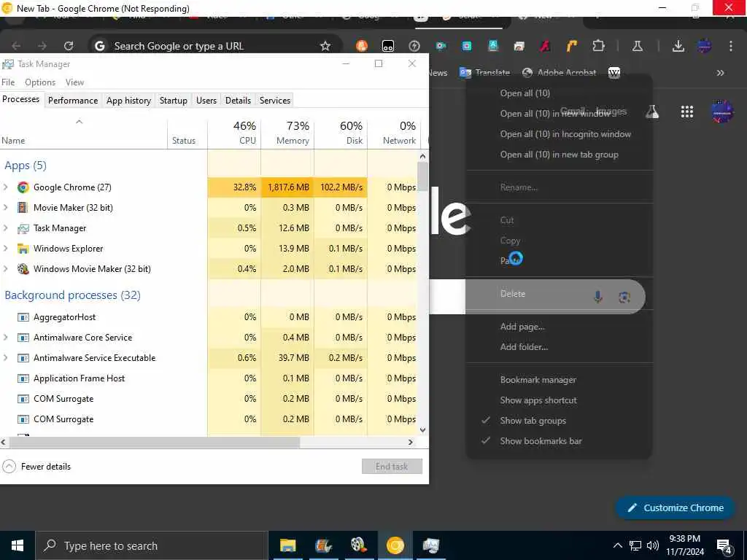Image resolution: width=747 pixels, height=560 pixels.
Task: Open the network icon in system tray
Action: coord(635,545)
